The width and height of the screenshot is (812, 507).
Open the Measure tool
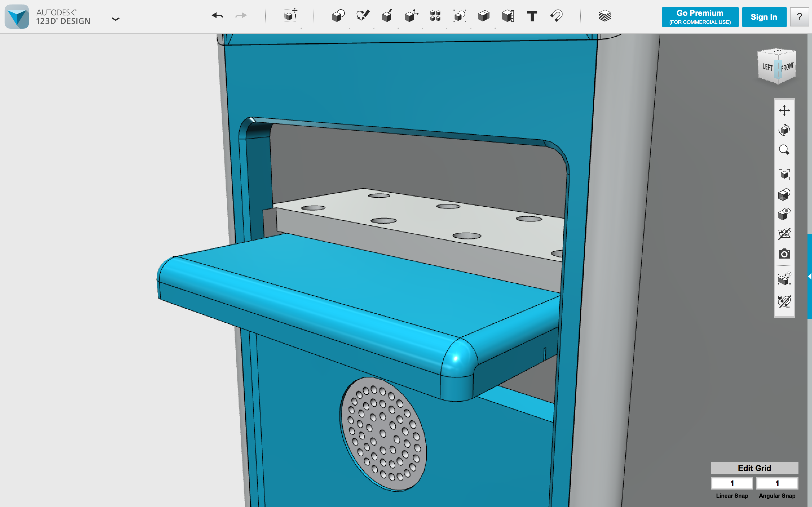(x=508, y=16)
